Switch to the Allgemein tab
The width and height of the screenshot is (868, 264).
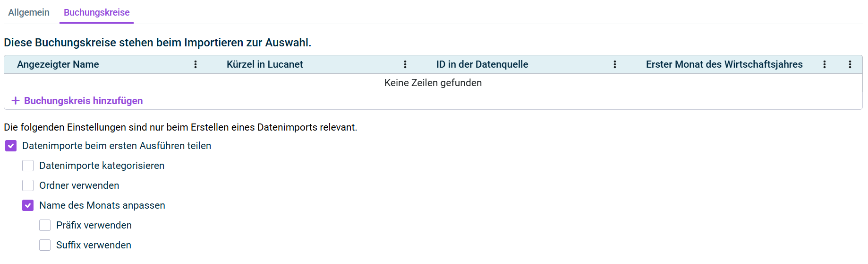coord(29,12)
